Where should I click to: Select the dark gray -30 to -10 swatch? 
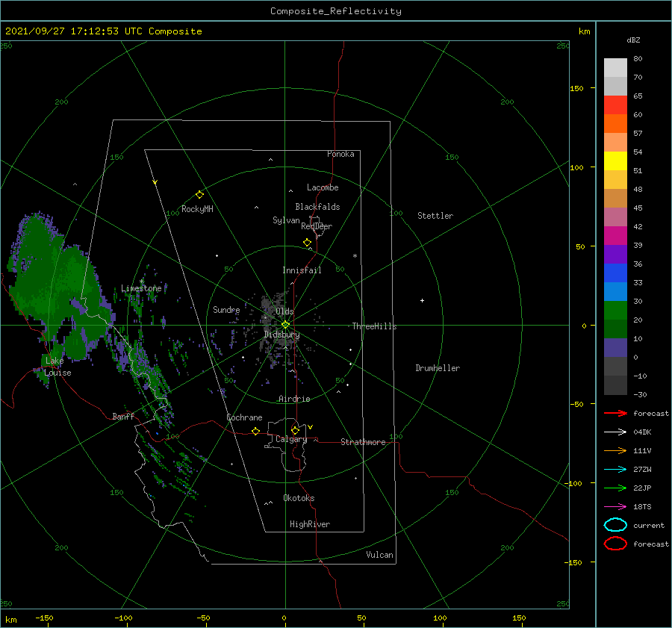point(615,385)
